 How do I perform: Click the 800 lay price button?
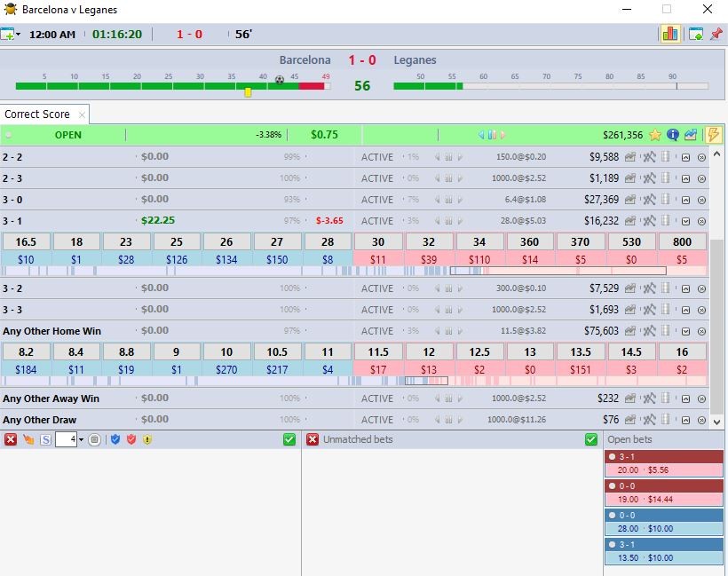point(682,241)
